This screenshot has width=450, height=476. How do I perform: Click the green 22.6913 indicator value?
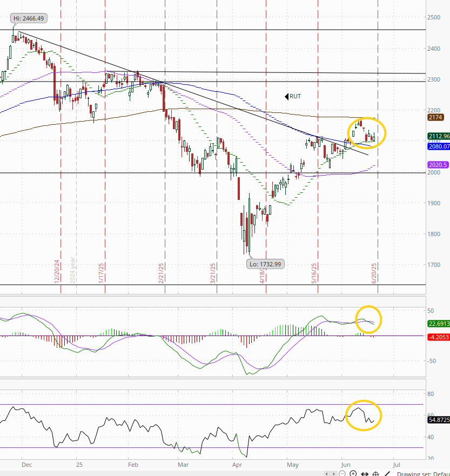pyautogui.click(x=439, y=324)
